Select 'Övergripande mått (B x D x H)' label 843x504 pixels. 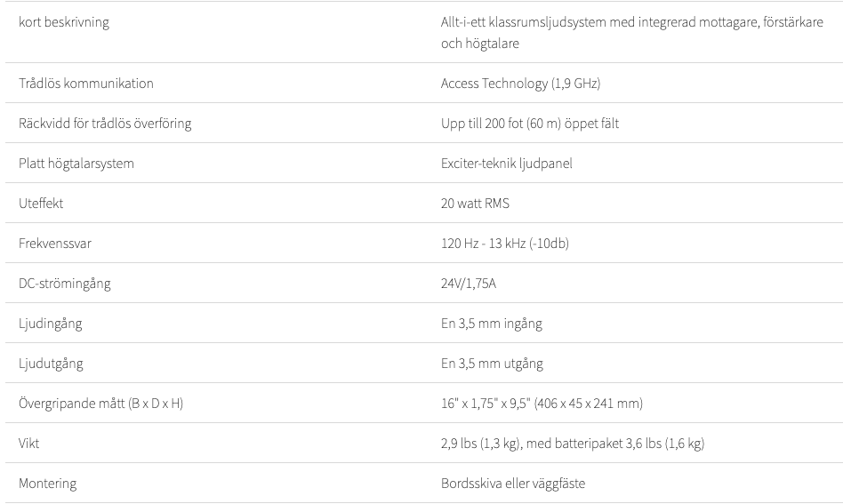click(x=101, y=404)
